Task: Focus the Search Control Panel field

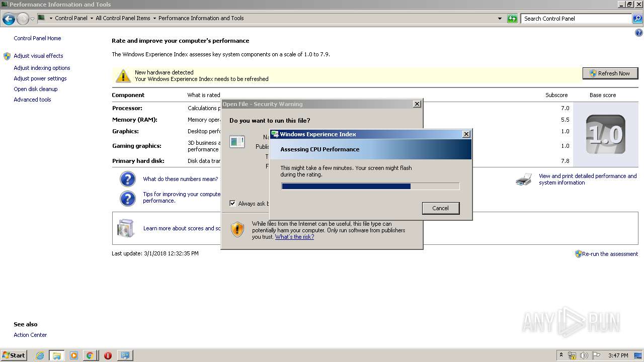Action: [577, 19]
